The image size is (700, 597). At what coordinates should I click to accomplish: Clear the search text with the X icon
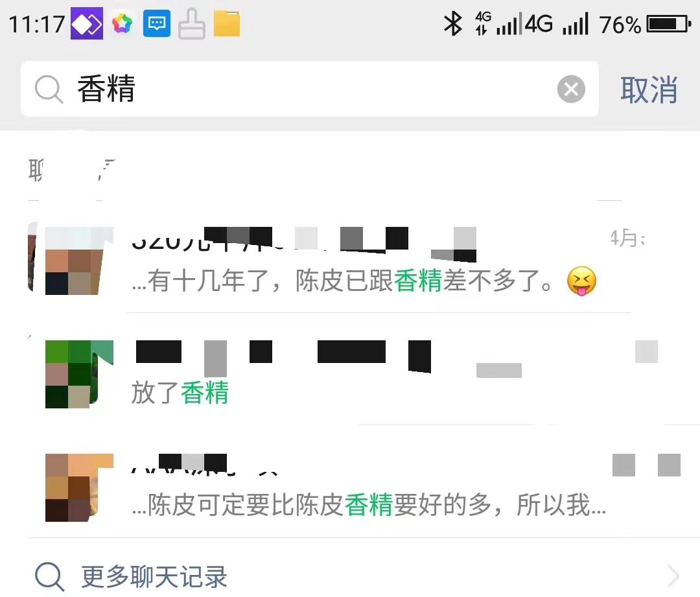pyautogui.click(x=571, y=89)
